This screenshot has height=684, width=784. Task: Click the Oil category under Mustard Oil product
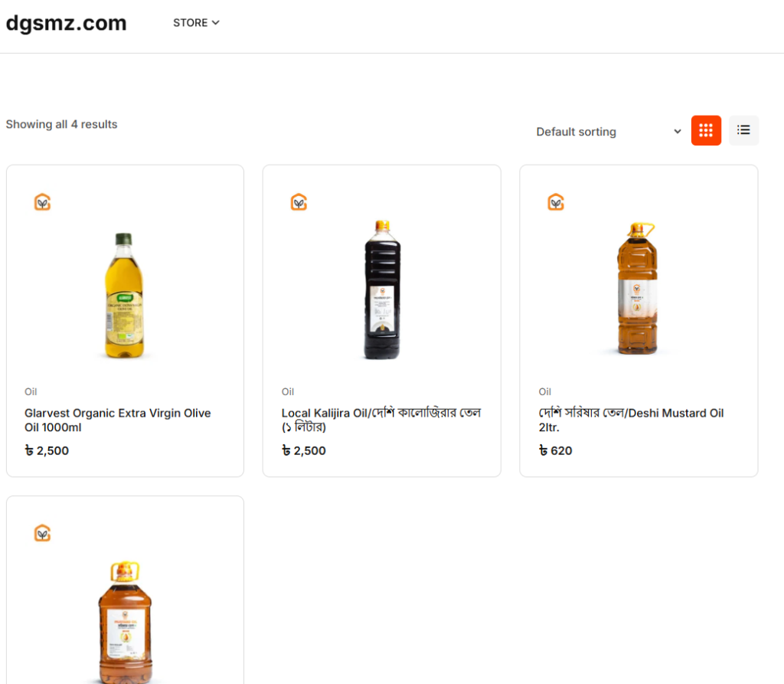click(x=545, y=391)
